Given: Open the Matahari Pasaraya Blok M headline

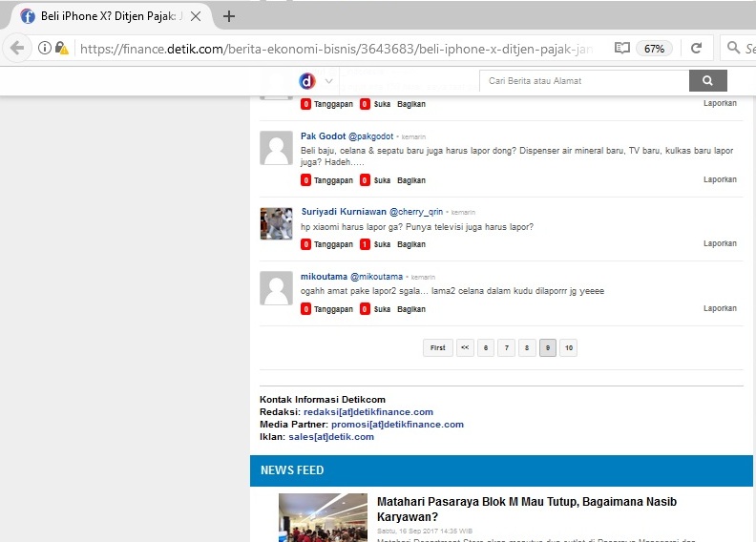Looking at the screenshot, I should 527,509.
